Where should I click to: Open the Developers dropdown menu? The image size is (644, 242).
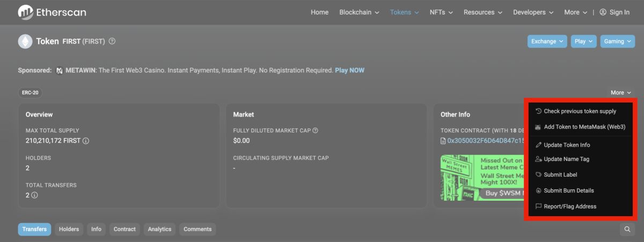(533, 12)
